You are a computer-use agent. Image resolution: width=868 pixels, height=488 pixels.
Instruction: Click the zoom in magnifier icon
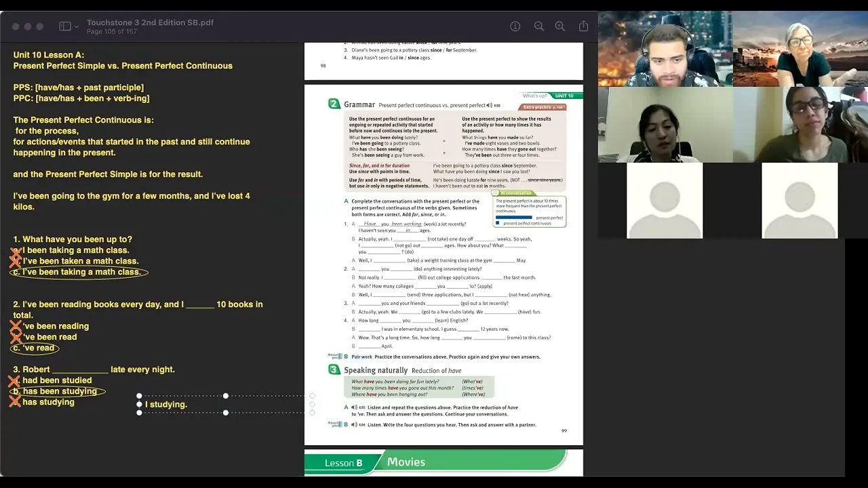point(560,26)
